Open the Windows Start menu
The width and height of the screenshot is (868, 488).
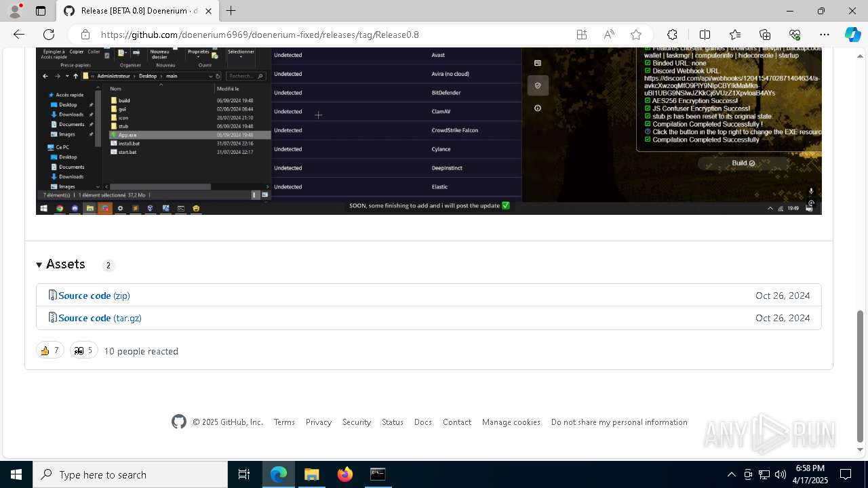[x=16, y=474]
